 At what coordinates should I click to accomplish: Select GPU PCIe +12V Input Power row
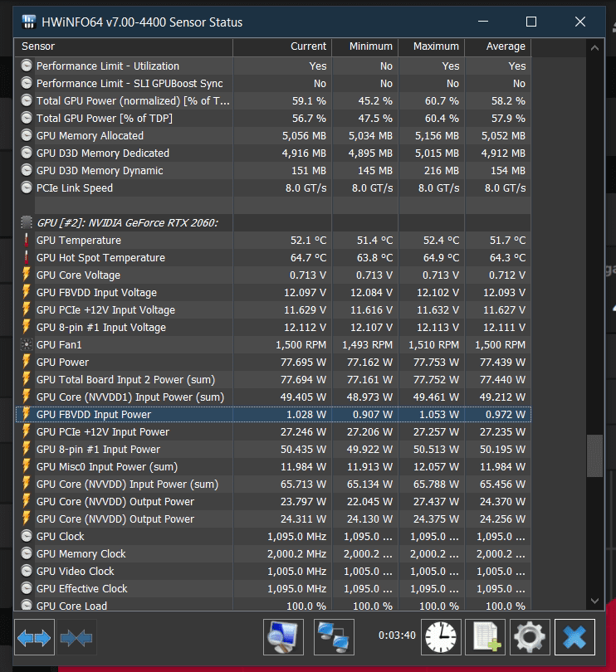[273, 432]
